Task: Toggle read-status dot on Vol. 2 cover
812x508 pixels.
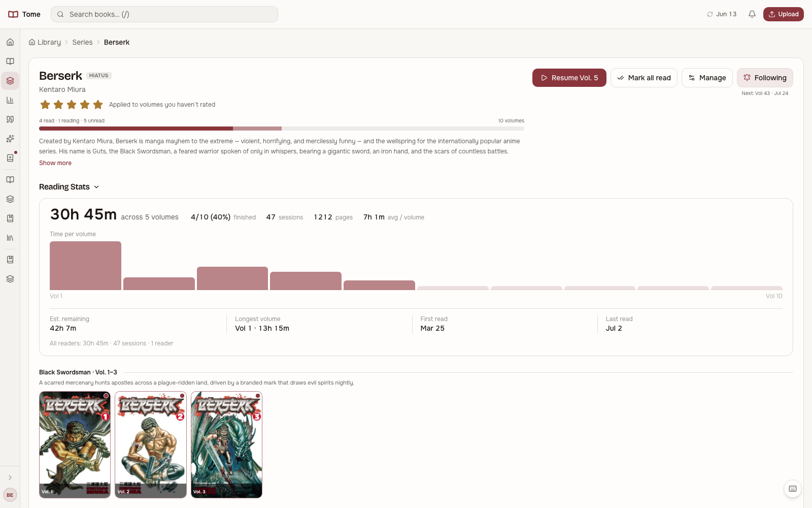Action: 182,396
